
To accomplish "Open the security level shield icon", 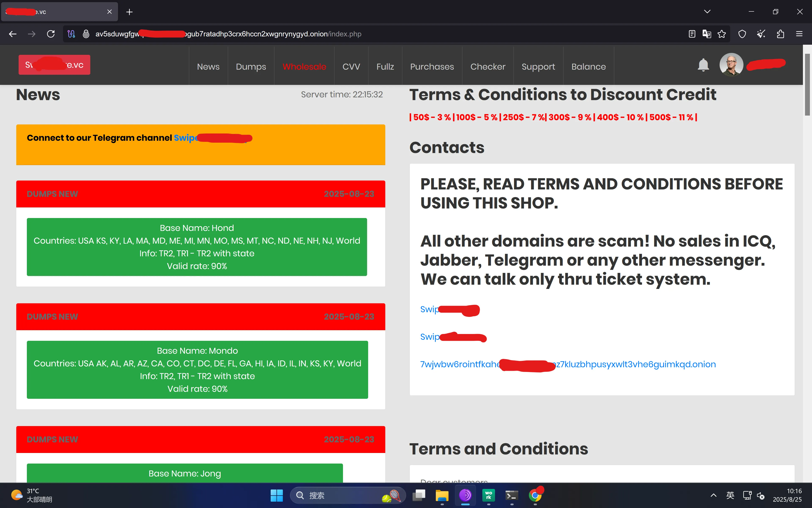I will click(742, 34).
